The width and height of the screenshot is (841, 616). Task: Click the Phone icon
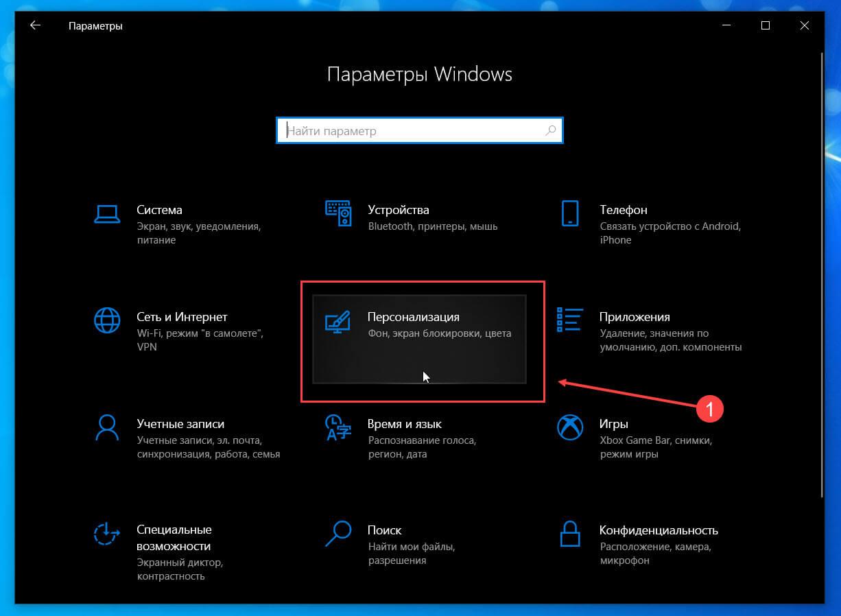click(x=570, y=213)
